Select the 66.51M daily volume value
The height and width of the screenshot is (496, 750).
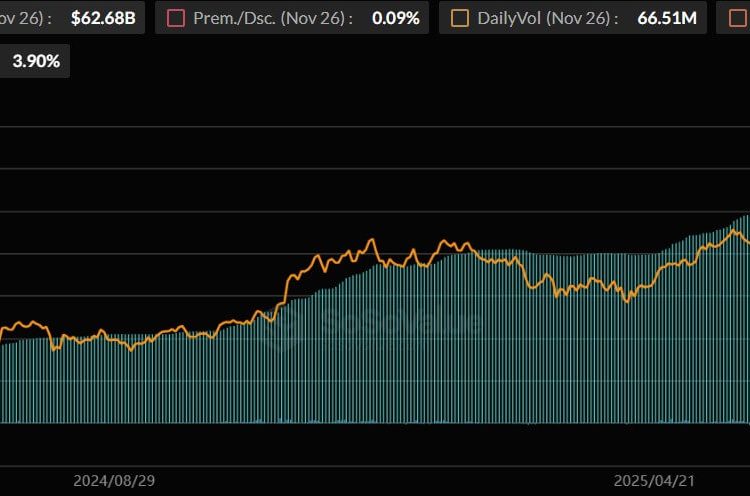[x=665, y=18]
